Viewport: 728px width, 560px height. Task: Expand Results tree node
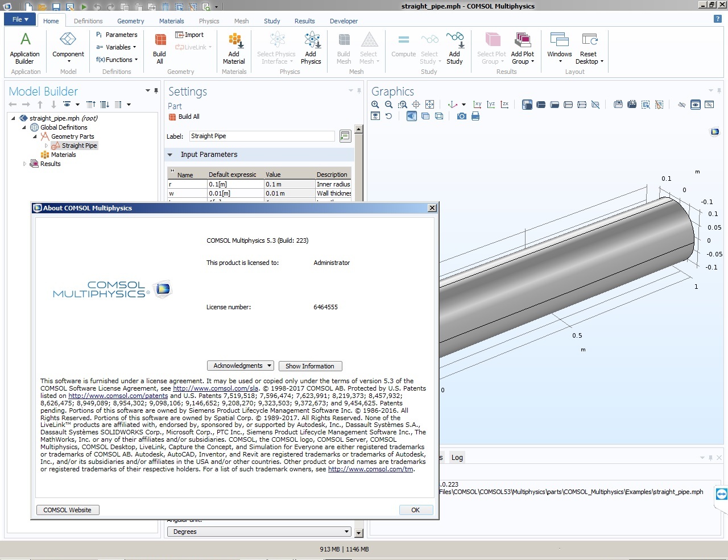24,164
